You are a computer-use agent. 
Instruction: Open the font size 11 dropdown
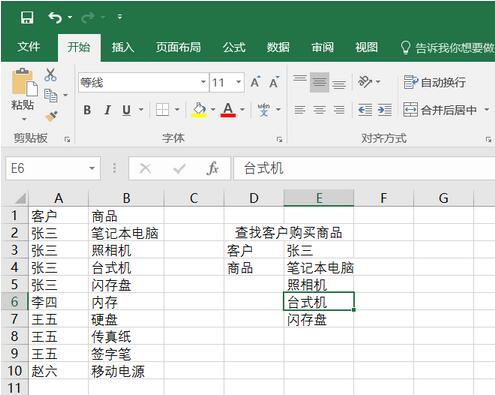[238, 82]
